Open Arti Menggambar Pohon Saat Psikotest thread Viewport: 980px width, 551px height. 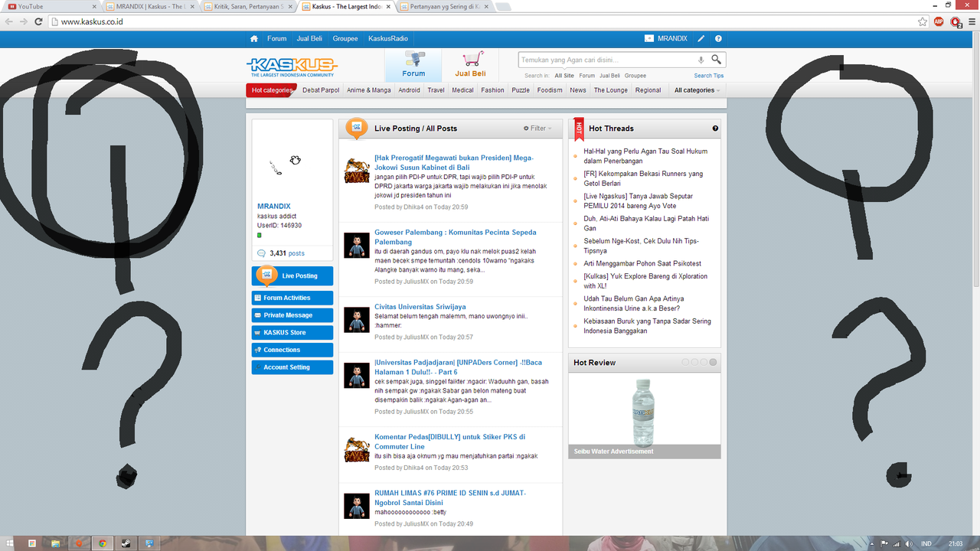[x=642, y=263]
